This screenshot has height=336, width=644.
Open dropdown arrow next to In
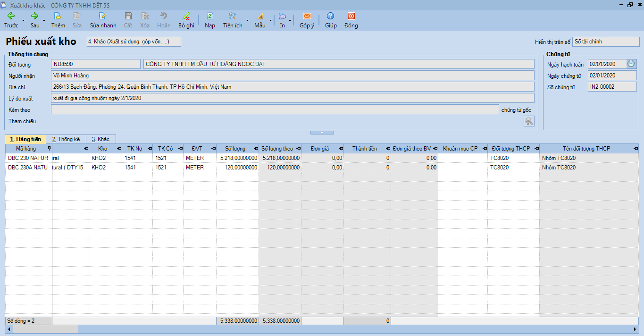coord(290,20)
